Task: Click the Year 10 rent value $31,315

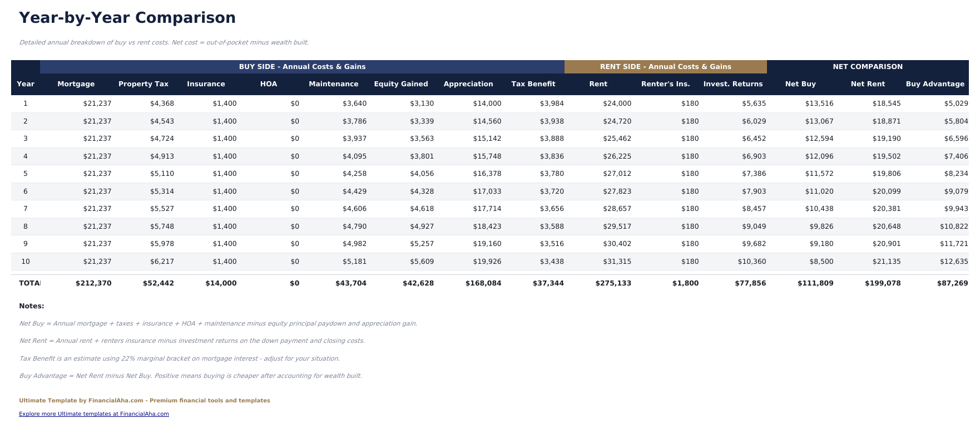Action: click(x=617, y=262)
